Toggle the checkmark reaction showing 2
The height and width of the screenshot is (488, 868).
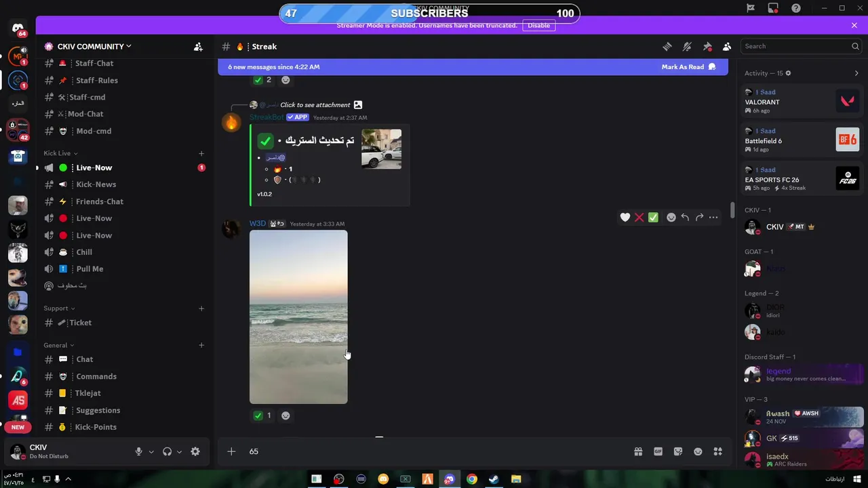(x=262, y=80)
